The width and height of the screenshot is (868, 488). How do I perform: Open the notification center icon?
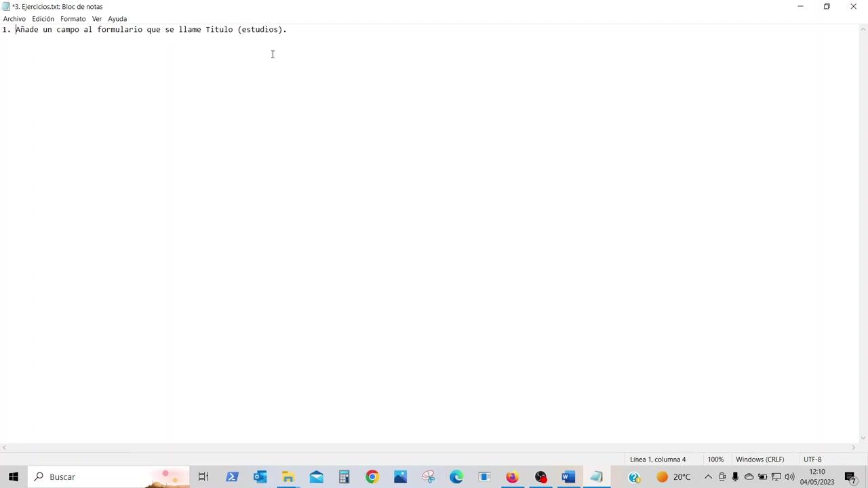point(851,477)
